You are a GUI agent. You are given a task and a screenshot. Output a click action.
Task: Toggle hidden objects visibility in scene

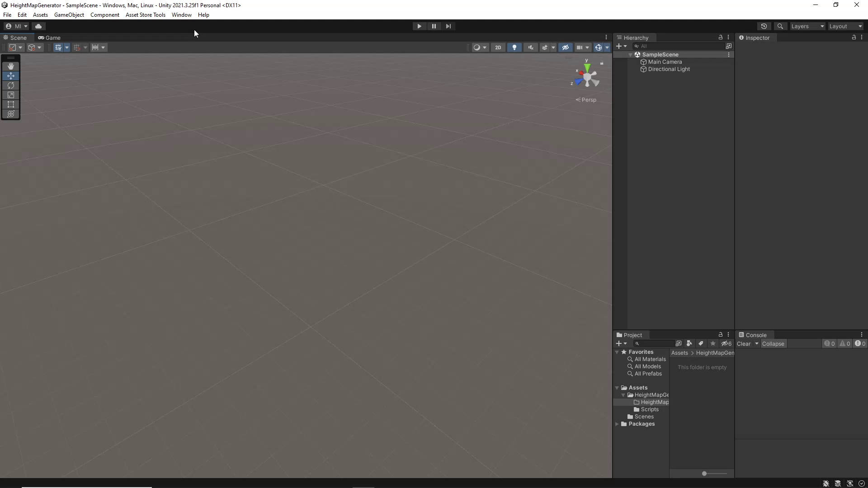click(x=565, y=47)
